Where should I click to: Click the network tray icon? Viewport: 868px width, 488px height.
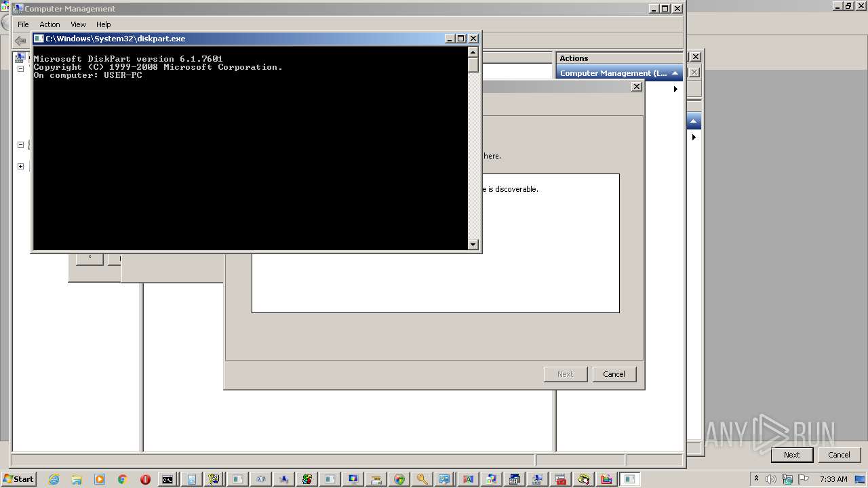click(x=787, y=479)
